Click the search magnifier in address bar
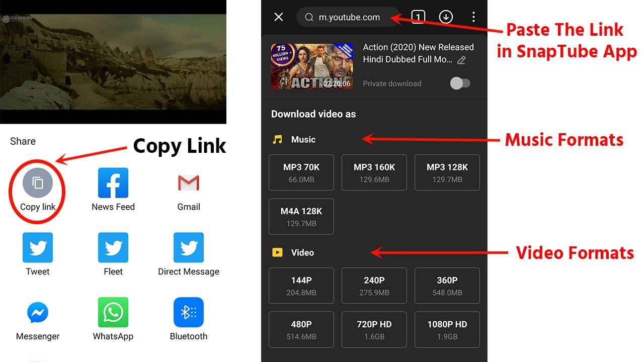This screenshot has height=362, width=644. tap(309, 17)
